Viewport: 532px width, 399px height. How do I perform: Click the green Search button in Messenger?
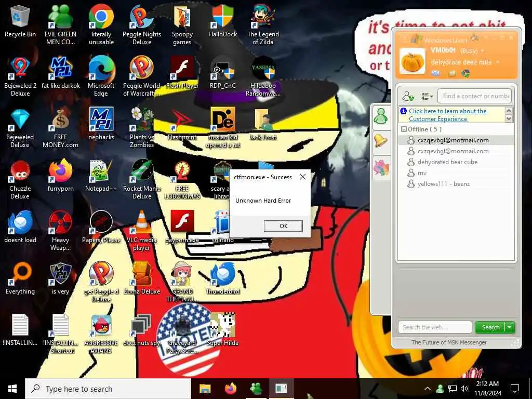[x=490, y=327]
